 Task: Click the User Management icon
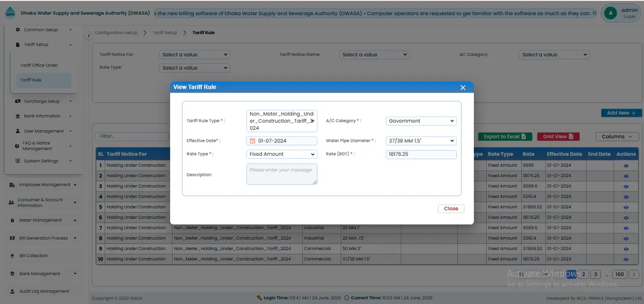click(x=18, y=131)
